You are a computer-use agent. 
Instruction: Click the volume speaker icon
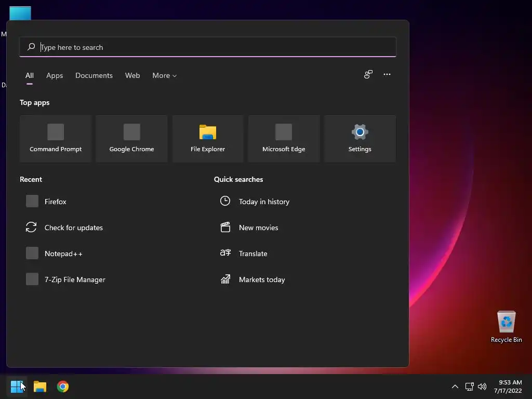click(482, 387)
